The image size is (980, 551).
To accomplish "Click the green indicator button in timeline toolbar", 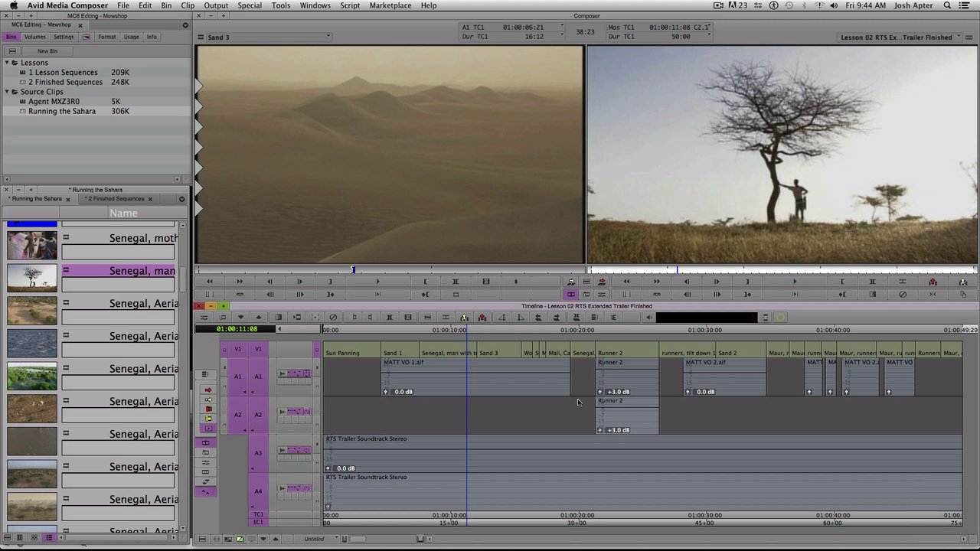I will coord(780,318).
